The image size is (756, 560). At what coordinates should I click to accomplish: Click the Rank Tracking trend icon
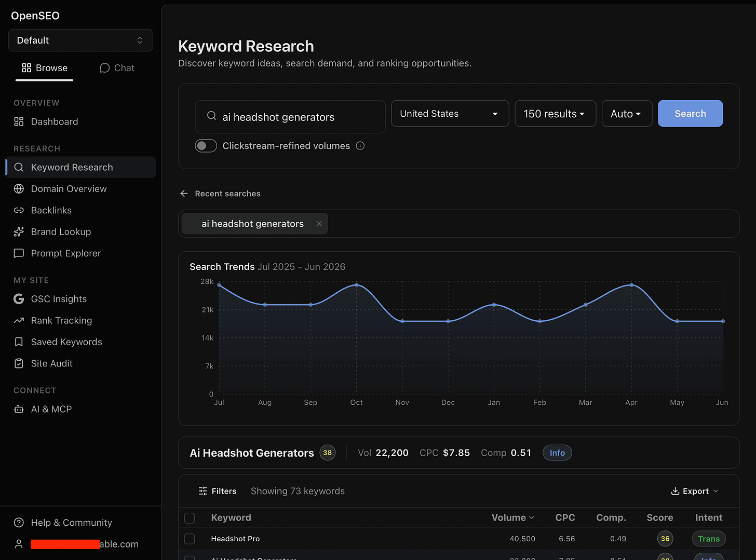pyautogui.click(x=19, y=320)
